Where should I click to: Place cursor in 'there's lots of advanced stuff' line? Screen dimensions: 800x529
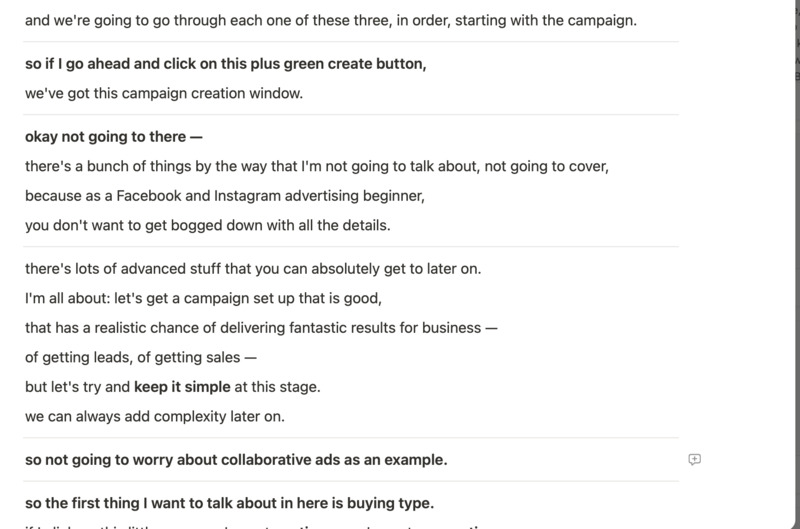(253, 269)
